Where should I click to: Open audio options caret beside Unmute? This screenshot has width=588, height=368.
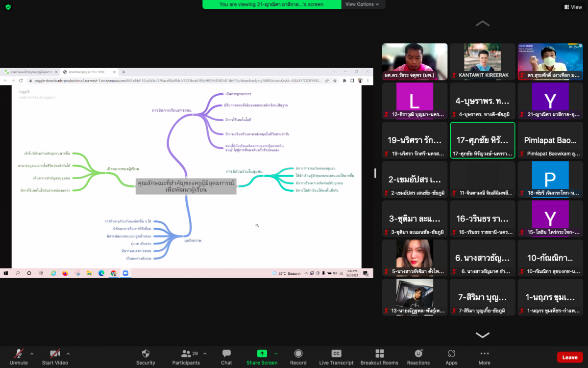tap(32, 353)
